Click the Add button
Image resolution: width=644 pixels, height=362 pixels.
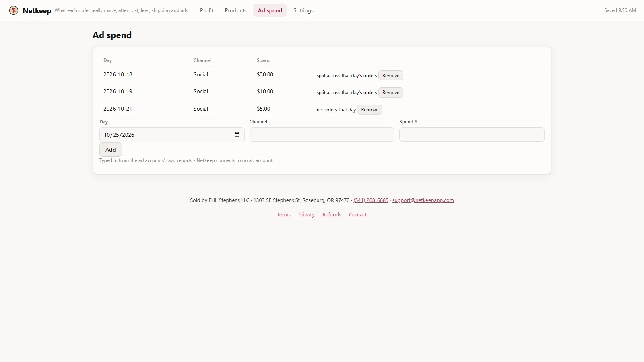click(111, 150)
